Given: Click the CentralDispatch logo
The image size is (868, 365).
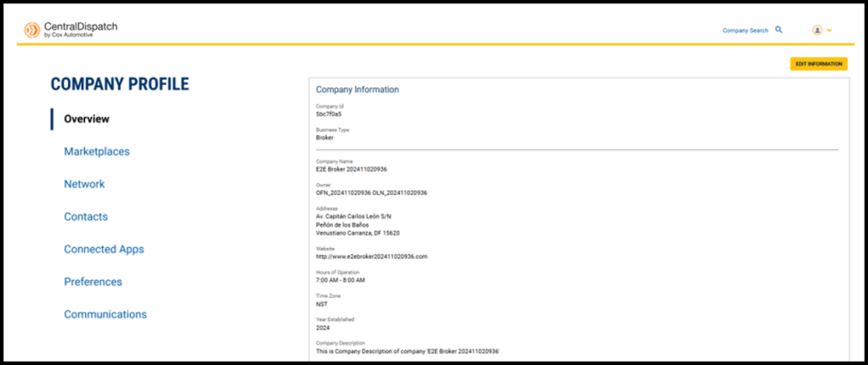Looking at the screenshot, I should [70, 30].
